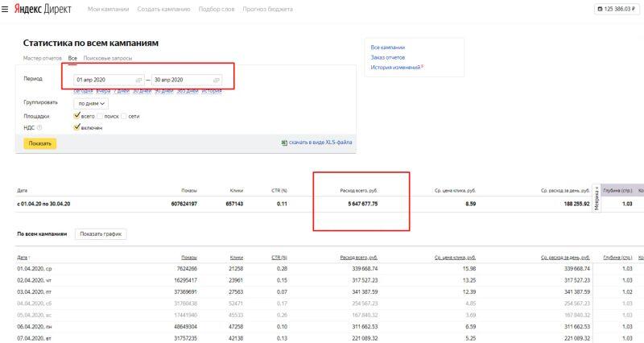Click the Яндекс Директ logo
The width and height of the screenshot is (644, 343).
pyautogui.click(x=43, y=9)
